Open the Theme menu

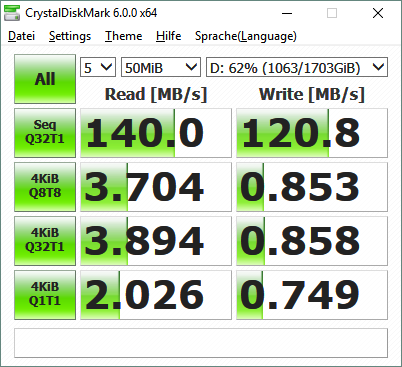pos(123,36)
